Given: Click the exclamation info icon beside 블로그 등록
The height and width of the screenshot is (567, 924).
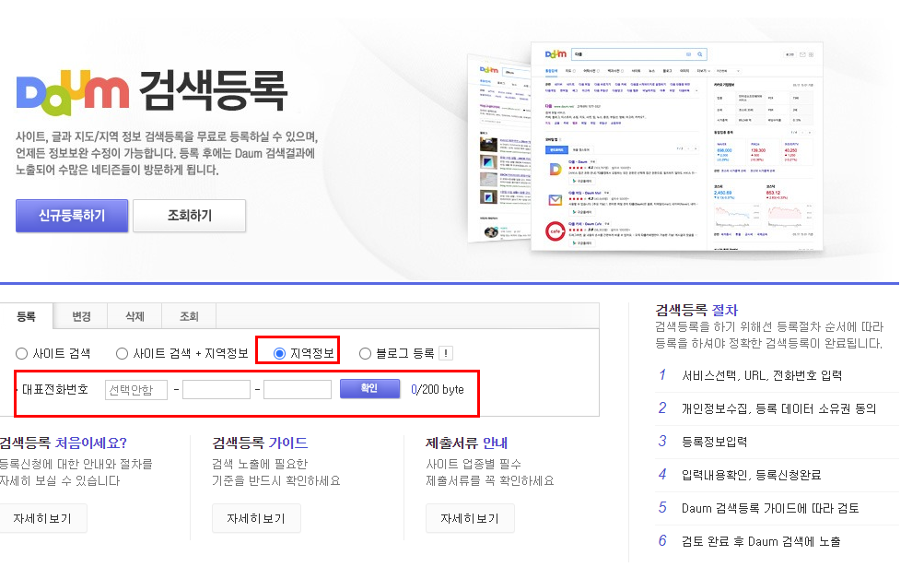Looking at the screenshot, I should point(446,353).
